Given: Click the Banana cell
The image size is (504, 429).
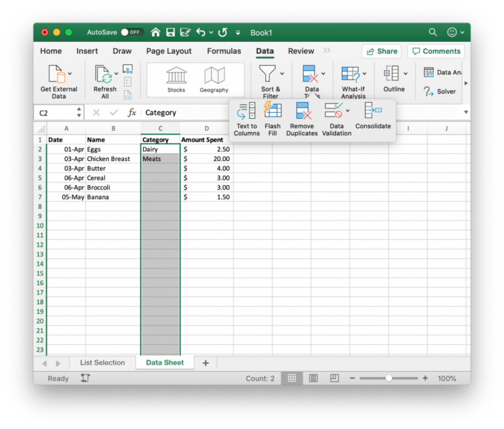Looking at the screenshot, I should 113,197.
